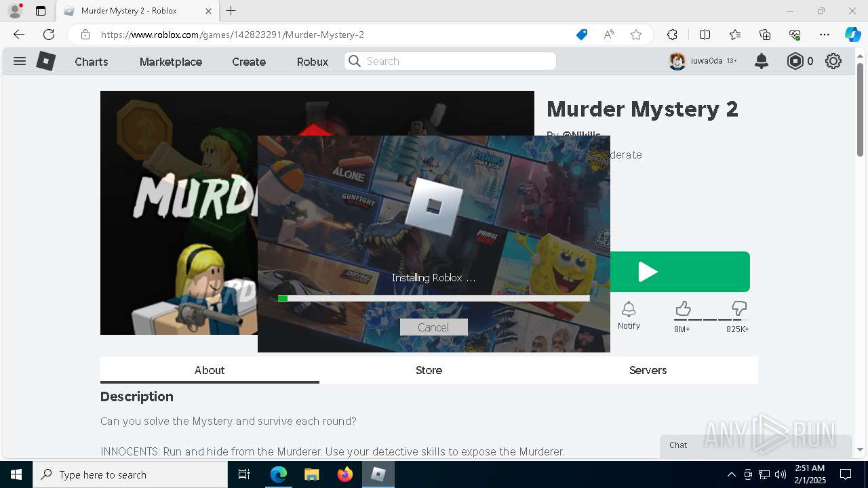
Task: Cancel the Roblox installation
Action: (433, 327)
